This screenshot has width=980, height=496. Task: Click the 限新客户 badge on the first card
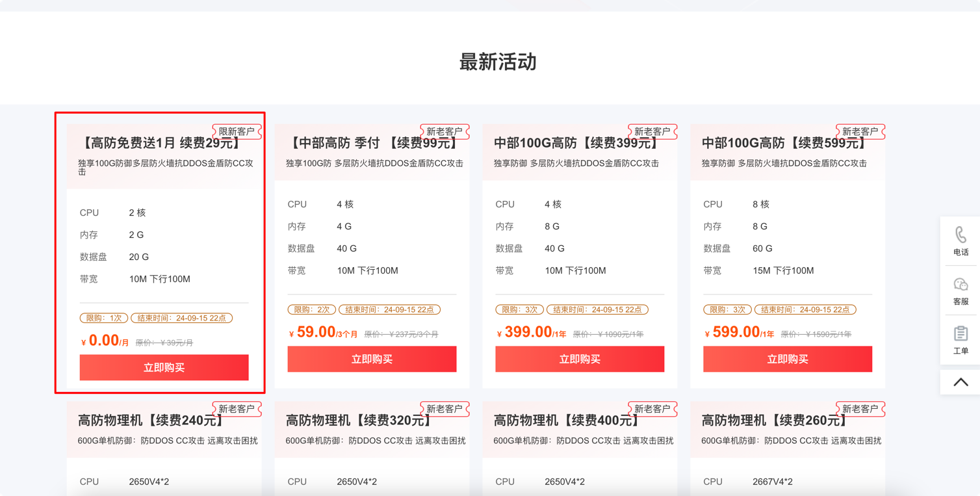pos(237,131)
